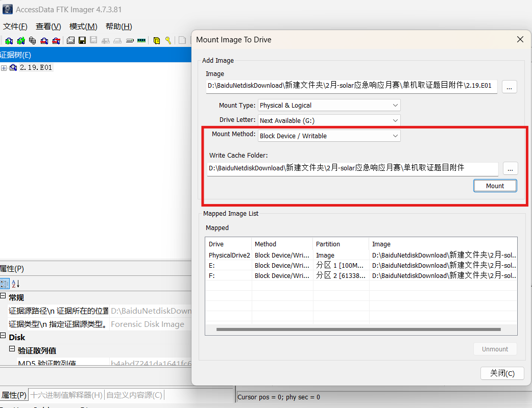The width and height of the screenshot is (532, 408).
Task: Collapse the 常规 properties section
Action: 3,296
